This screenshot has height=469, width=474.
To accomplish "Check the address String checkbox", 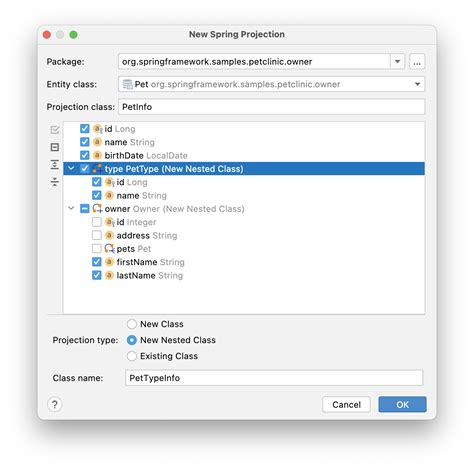I will (x=97, y=235).
